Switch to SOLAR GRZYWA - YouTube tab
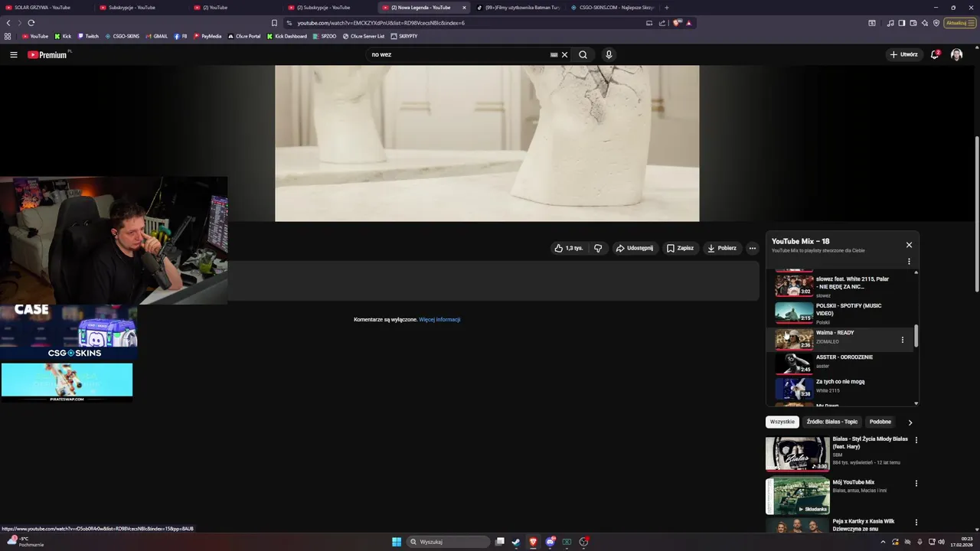Screen dimensions: 980x551 click(x=46, y=8)
